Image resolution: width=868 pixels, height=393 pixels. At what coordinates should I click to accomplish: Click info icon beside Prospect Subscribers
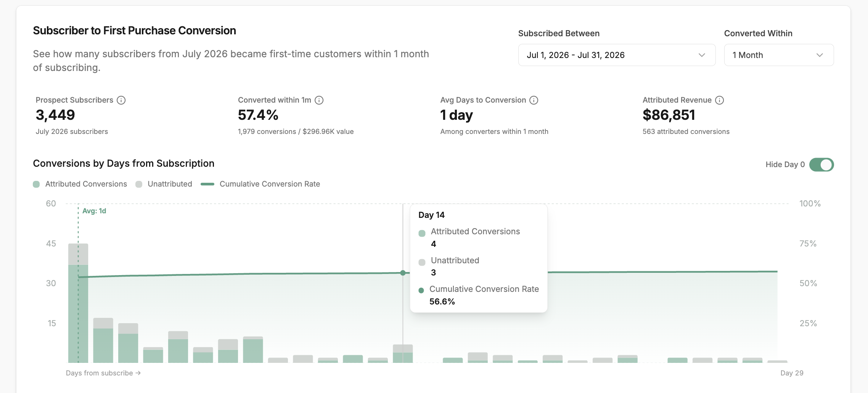(x=121, y=100)
